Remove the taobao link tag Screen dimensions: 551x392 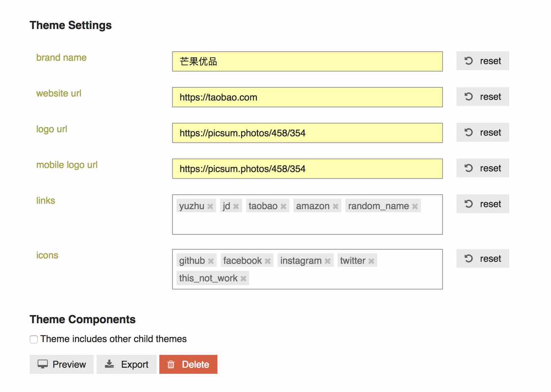[284, 206]
